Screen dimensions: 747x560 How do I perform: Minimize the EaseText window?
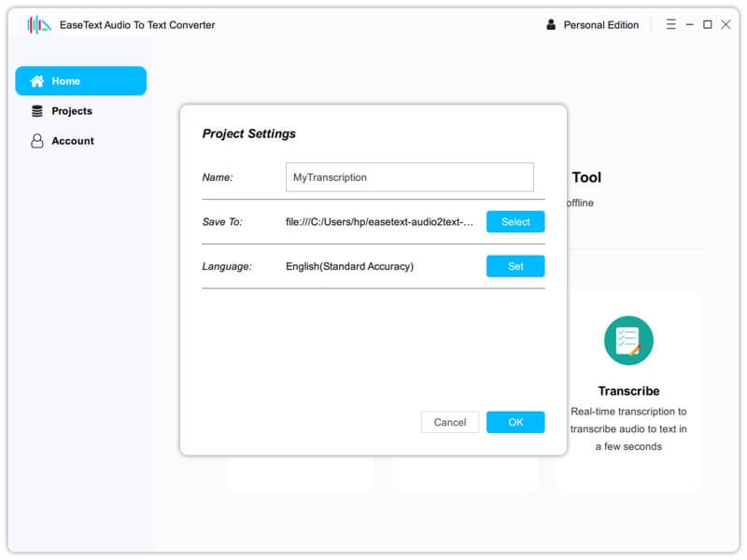point(689,25)
